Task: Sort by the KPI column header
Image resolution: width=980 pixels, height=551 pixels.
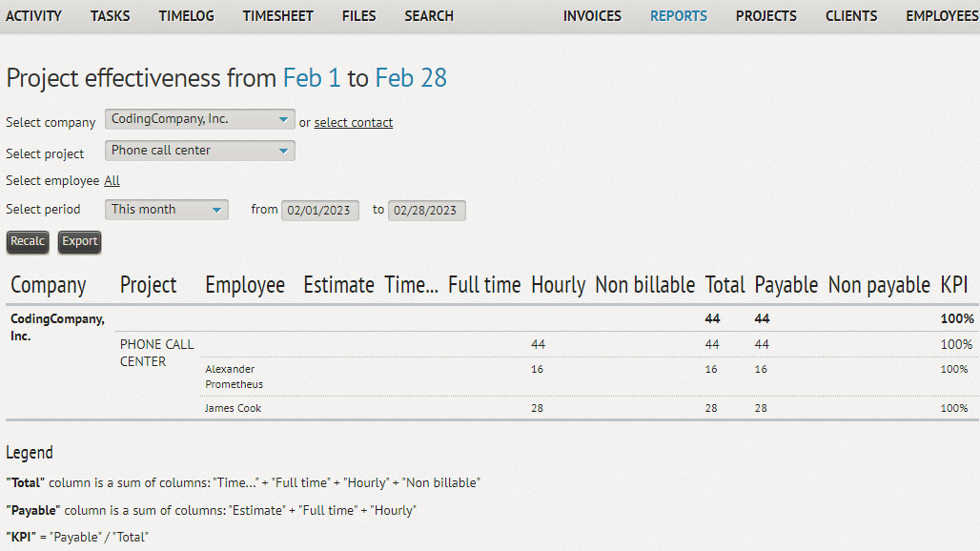Action: tap(953, 285)
